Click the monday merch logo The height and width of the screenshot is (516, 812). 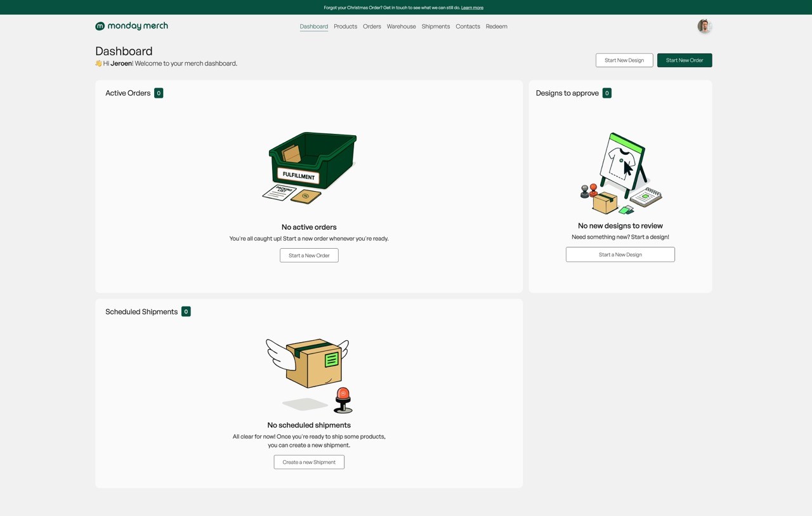(131, 26)
